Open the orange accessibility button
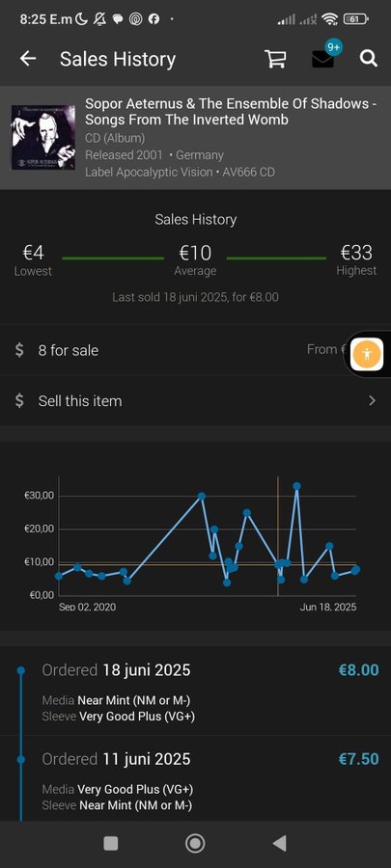The image size is (391, 868). coord(367,353)
